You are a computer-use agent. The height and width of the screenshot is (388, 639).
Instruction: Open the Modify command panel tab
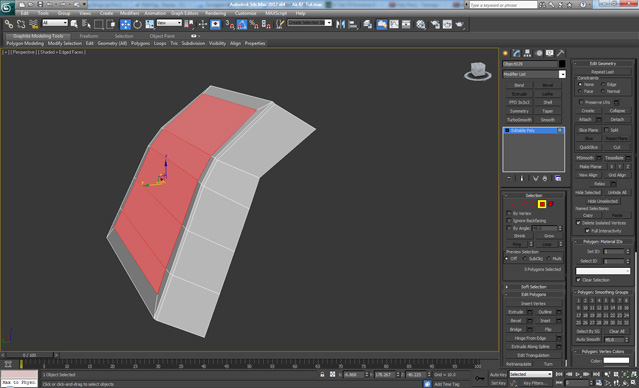click(517, 53)
